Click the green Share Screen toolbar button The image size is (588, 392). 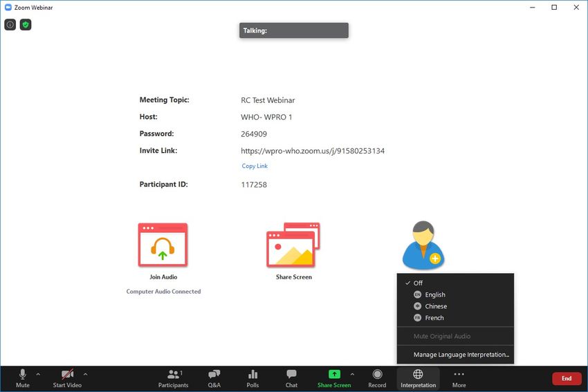click(334, 378)
